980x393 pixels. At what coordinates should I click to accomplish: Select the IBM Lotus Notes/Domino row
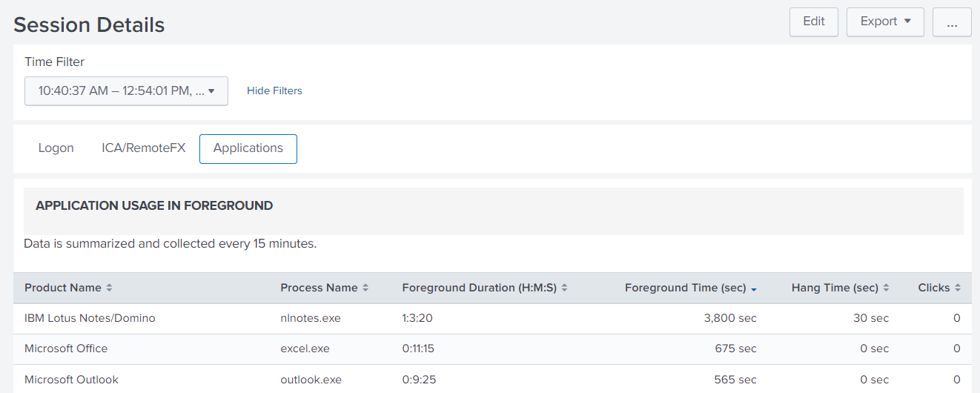(90, 318)
